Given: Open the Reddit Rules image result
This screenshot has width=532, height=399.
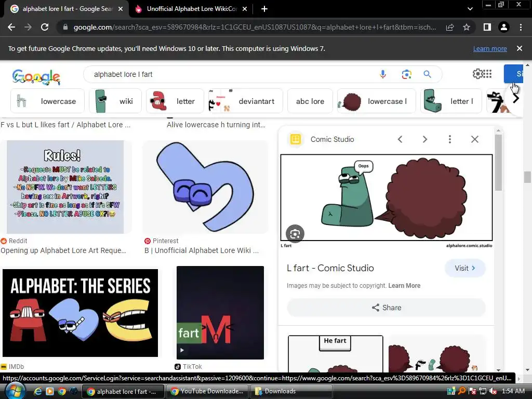Looking at the screenshot, I should click(65, 187).
